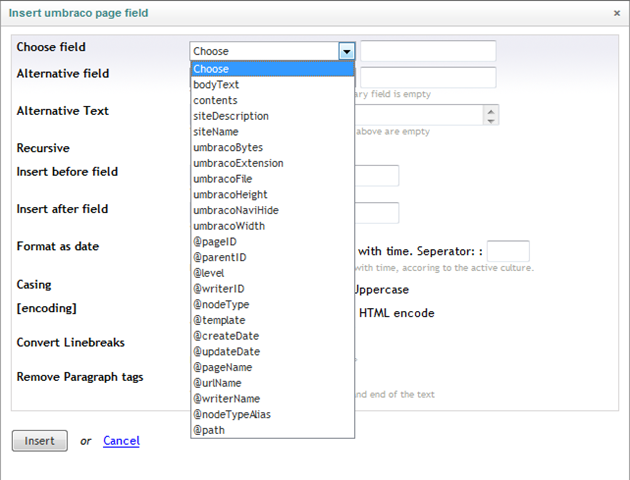Pick contents from the field list
This screenshot has width=630, height=480.
(x=272, y=100)
